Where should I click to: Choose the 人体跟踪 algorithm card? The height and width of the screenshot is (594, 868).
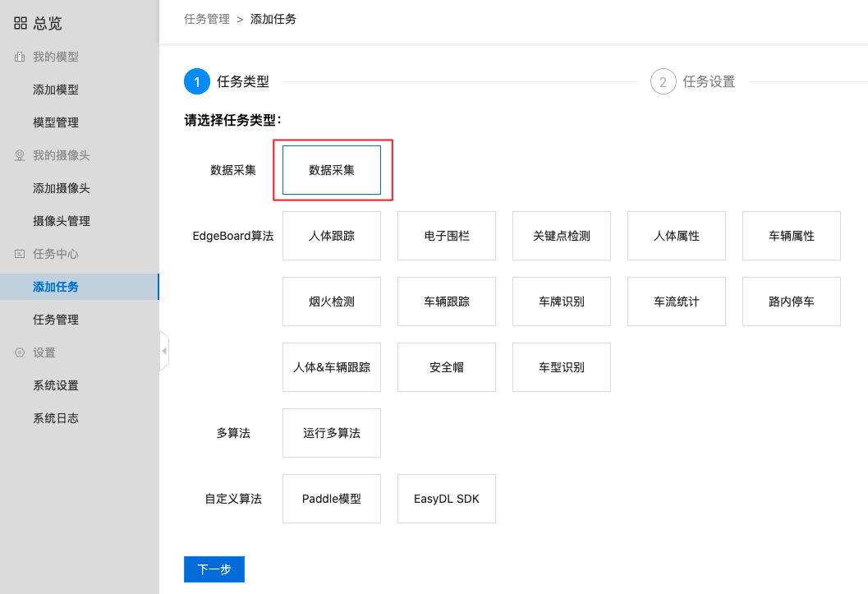coord(332,236)
